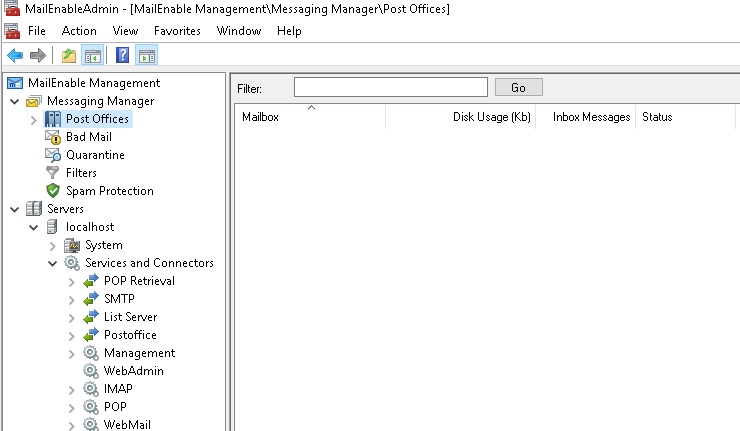Expand the SMTP connector node
740x431 pixels.
pos(71,299)
